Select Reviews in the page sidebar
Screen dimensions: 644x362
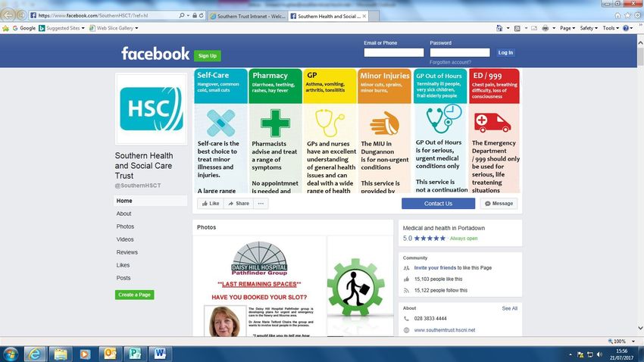tap(127, 252)
